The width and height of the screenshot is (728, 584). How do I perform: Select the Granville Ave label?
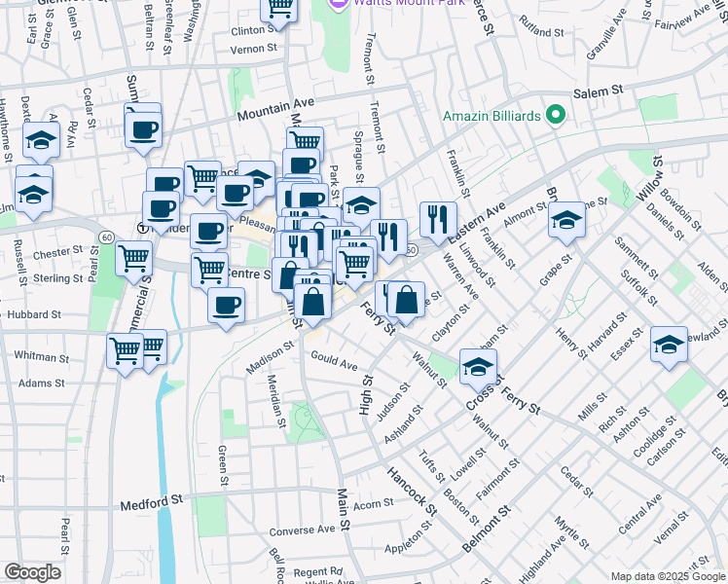pos(606,34)
